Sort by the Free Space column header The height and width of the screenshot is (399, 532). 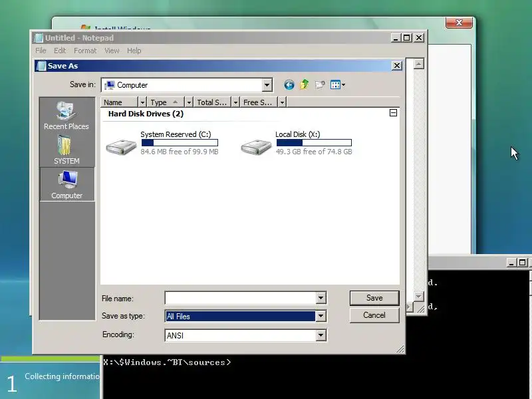[x=259, y=102]
